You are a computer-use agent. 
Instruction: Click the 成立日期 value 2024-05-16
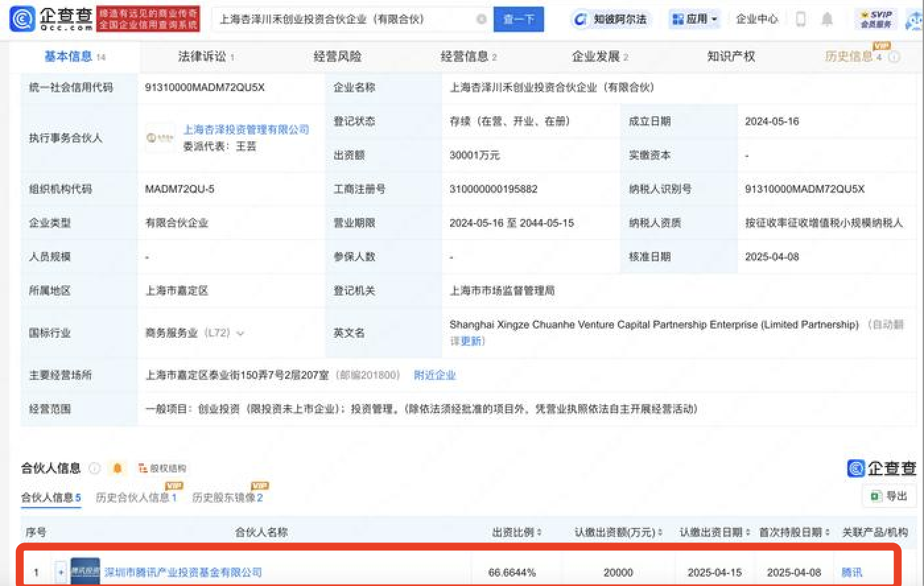(x=772, y=121)
